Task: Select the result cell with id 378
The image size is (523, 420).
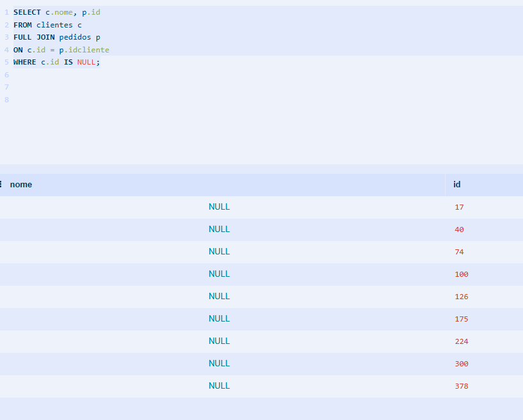Action: coord(484,386)
